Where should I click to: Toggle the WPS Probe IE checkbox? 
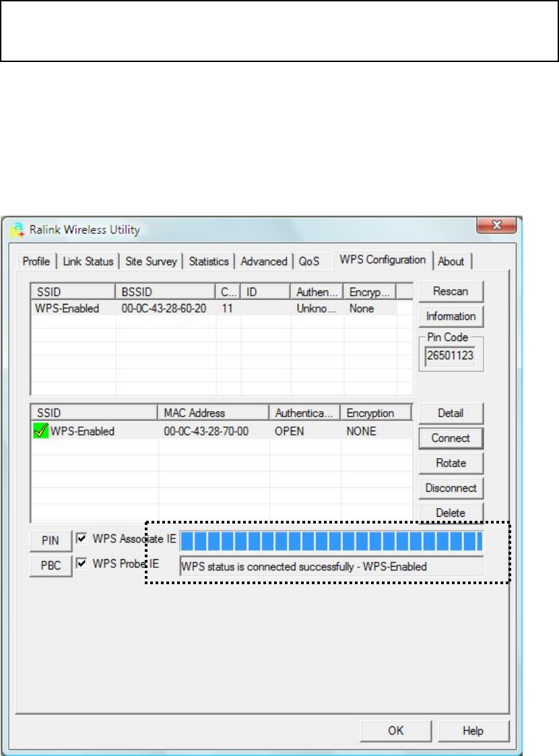[81, 563]
